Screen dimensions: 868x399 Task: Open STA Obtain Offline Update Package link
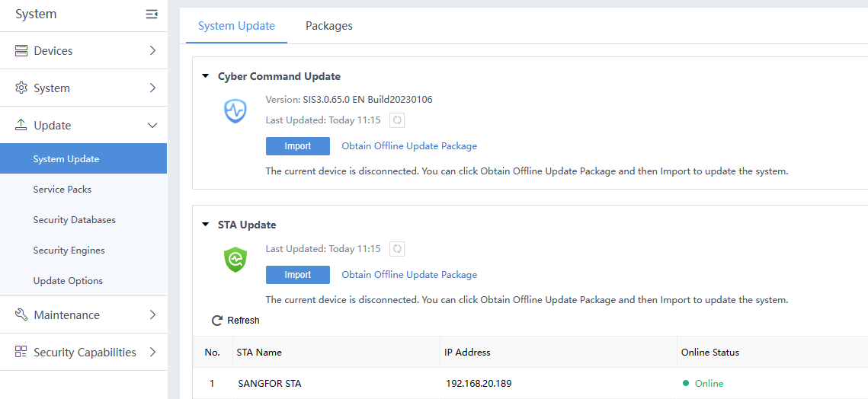409,275
